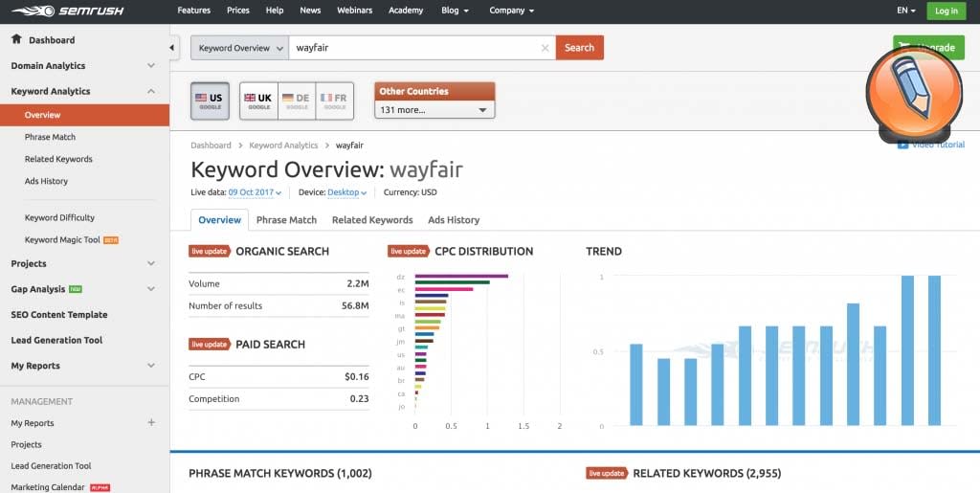Click the orange Search button
The width and height of the screenshot is (980, 493).
579,48
